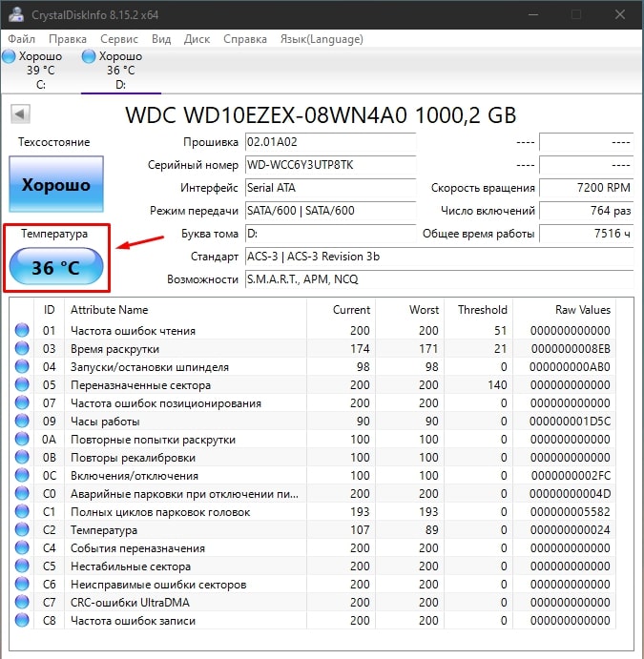Click status orb of attribute 05 row
The image size is (644, 659).
tap(22, 384)
